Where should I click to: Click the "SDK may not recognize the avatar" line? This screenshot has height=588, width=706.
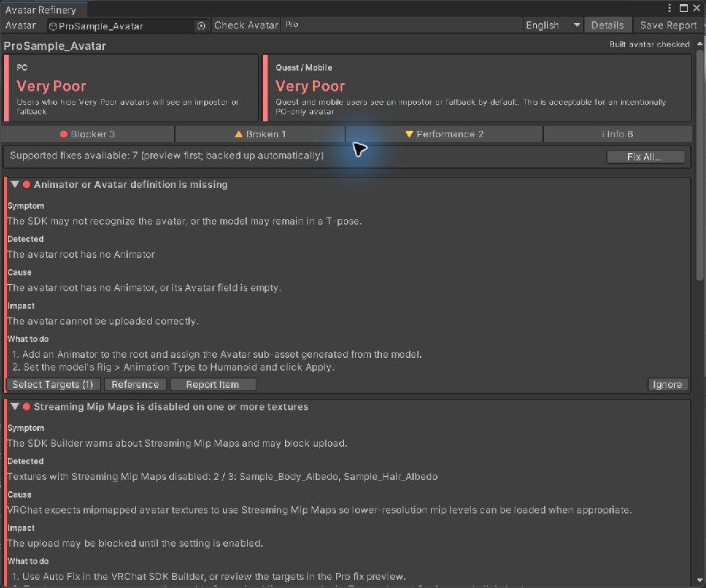pos(184,221)
